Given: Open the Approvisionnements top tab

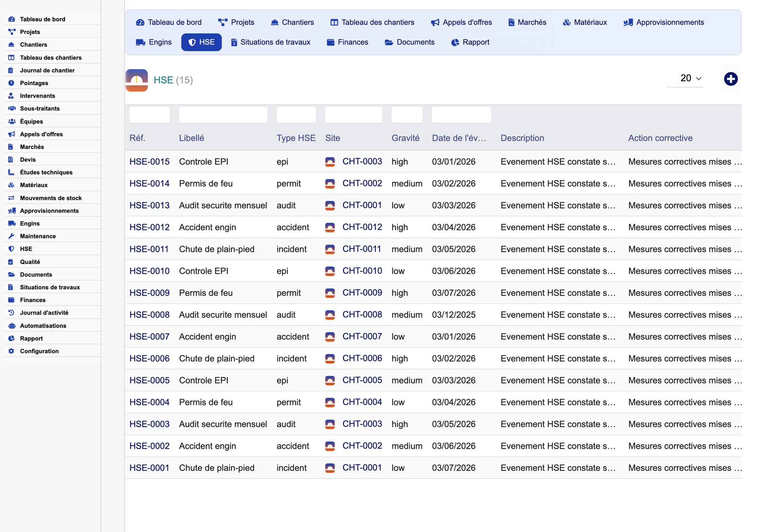Looking at the screenshot, I should coord(664,22).
